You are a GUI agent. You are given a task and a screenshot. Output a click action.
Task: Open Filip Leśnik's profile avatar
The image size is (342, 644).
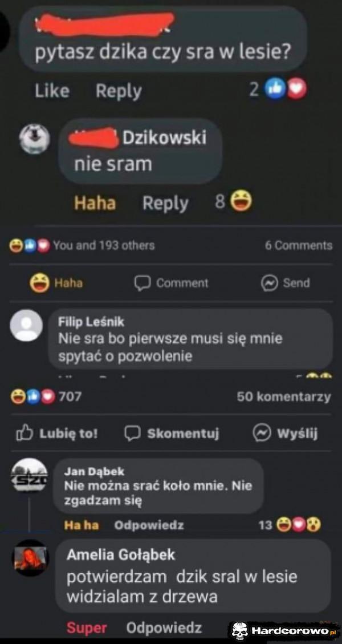point(26,325)
